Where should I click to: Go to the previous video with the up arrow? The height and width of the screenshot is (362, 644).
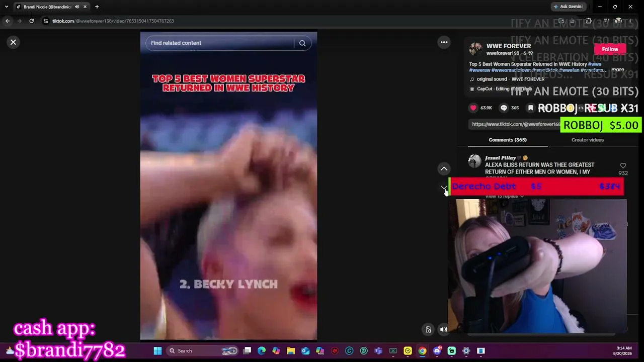(x=444, y=168)
